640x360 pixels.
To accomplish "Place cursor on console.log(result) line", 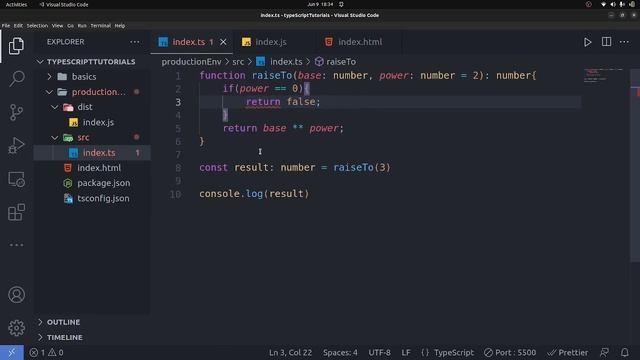I will click(254, 194).
